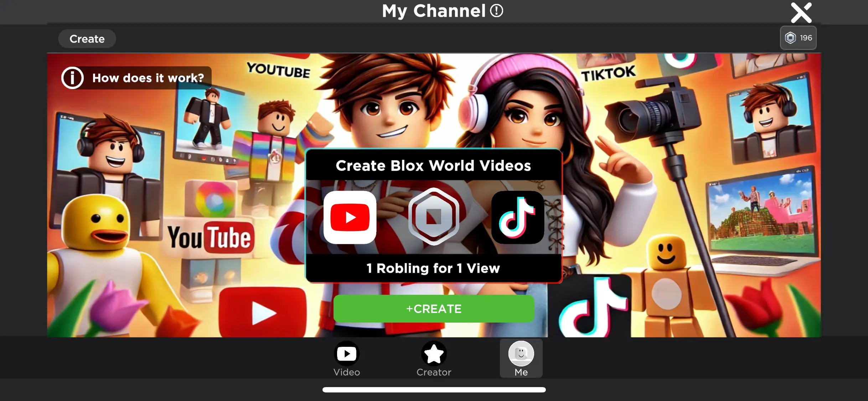Tap the info icon next to My Channel
Screen dimensions: 868x401
coord(496,11)
